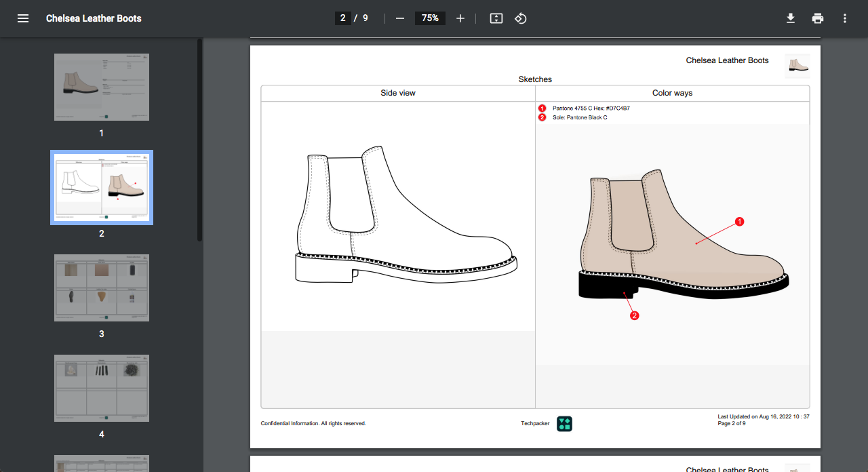Click the boot thumbnail in page header
868x472 pixels.
[x=797, y=66]
